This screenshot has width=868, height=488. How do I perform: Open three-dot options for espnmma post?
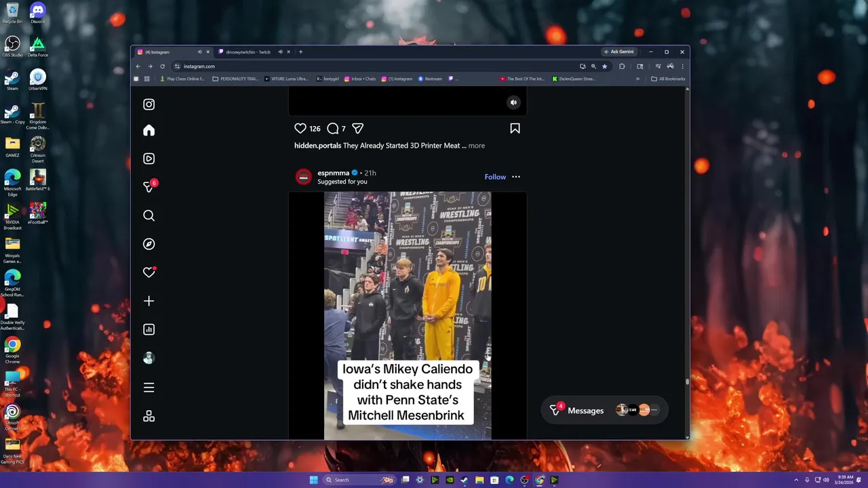[x=516, y=177]
